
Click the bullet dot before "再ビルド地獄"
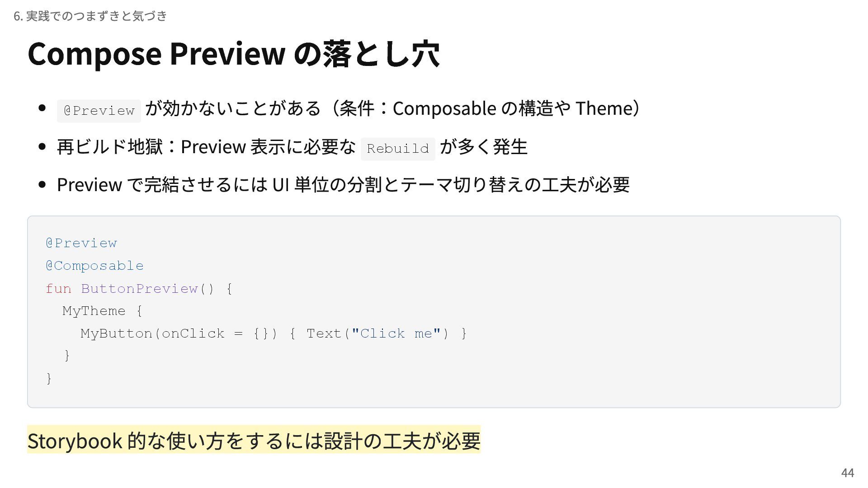click(42, 146)
